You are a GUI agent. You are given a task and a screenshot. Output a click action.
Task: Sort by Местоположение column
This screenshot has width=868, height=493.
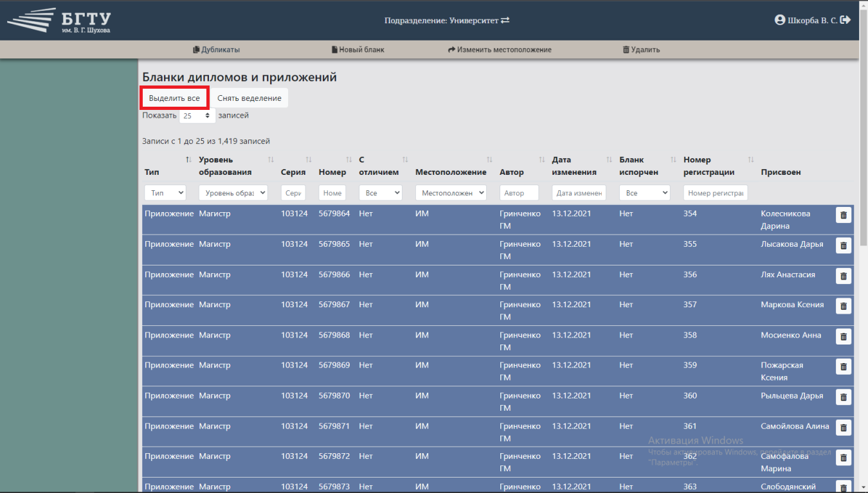[x=489, y=159]
